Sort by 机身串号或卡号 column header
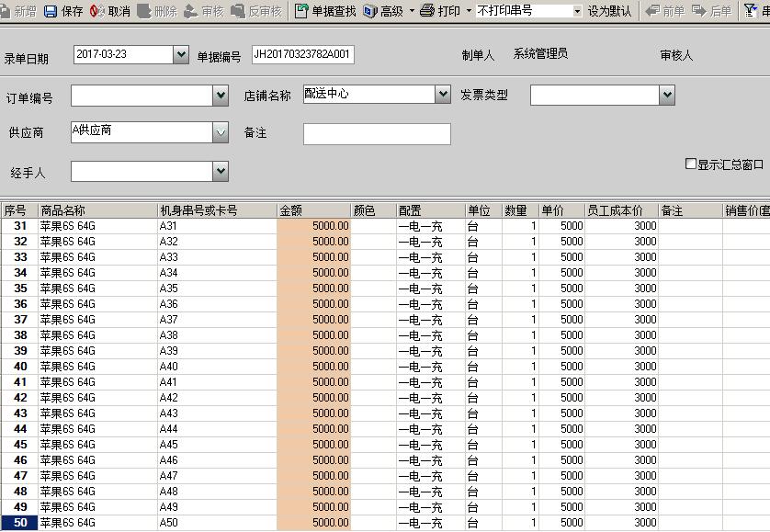 pos(217,210)
